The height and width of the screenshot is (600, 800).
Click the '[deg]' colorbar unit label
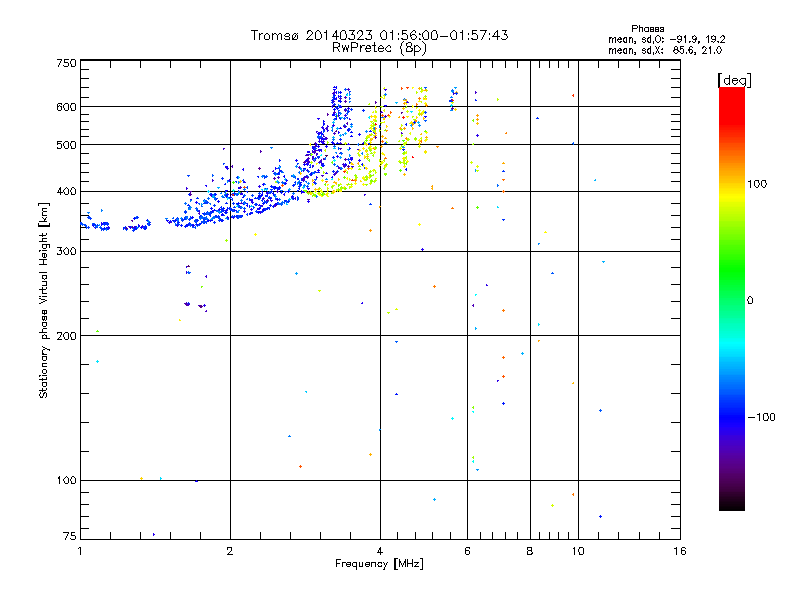[734, 80]
